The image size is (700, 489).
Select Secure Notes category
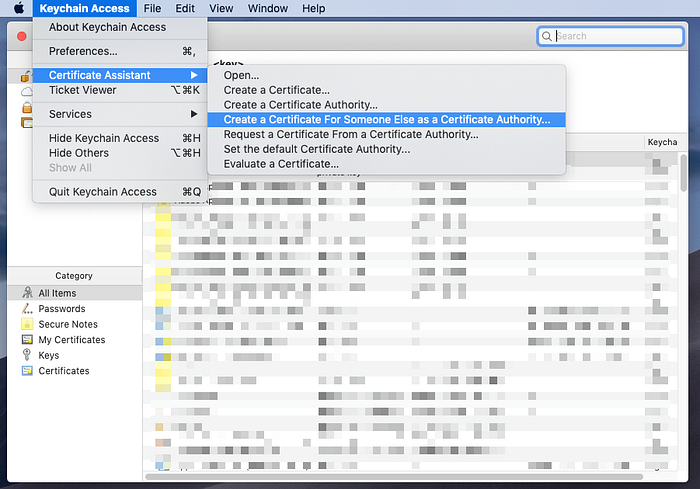75,324
